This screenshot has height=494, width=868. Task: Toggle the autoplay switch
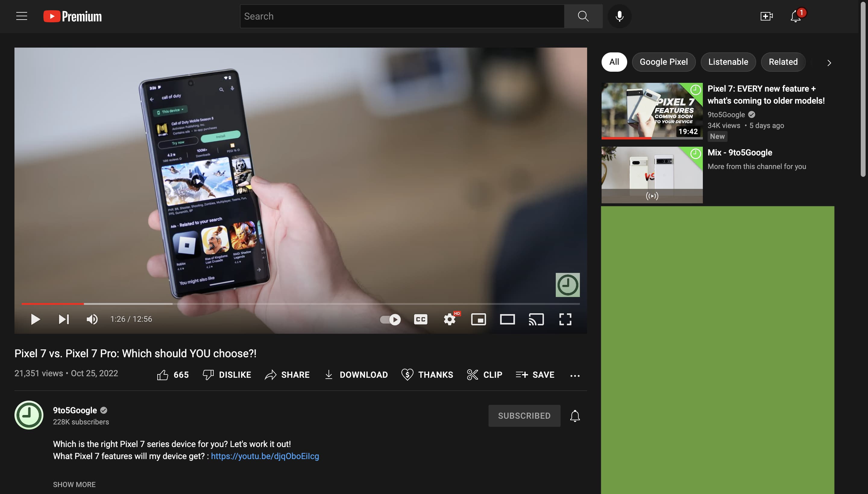(x=390, y=319)
